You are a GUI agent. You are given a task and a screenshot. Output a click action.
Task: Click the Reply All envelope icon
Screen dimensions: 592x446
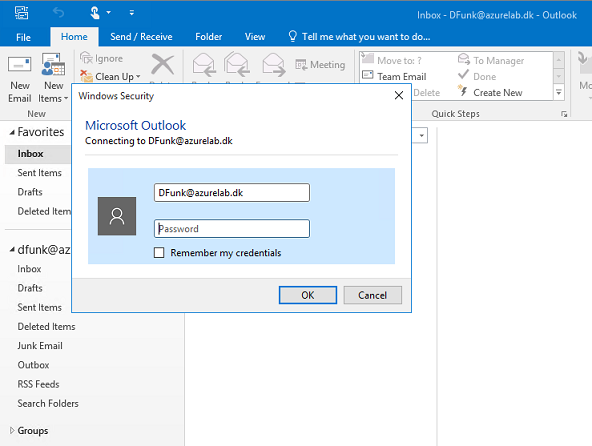pos(237,65)
